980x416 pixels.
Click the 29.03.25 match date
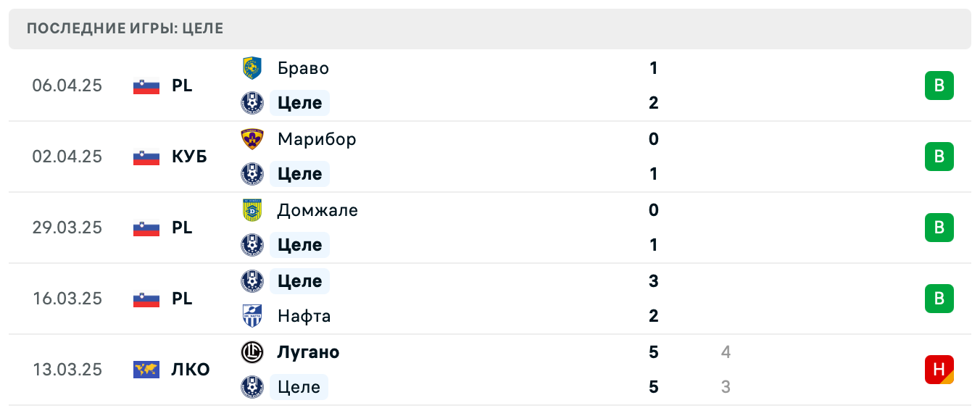[67, 228]
